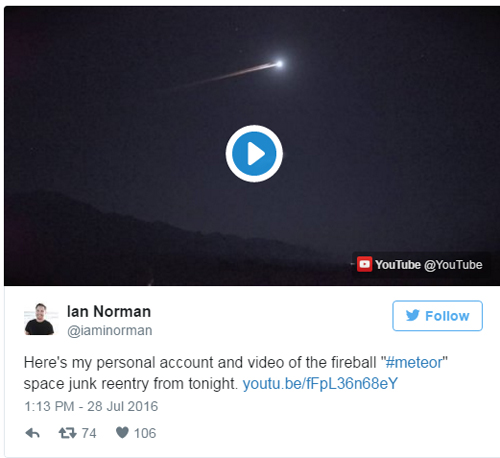
Task: Click the red YouTube logo icon
Action: pos(364,264)
